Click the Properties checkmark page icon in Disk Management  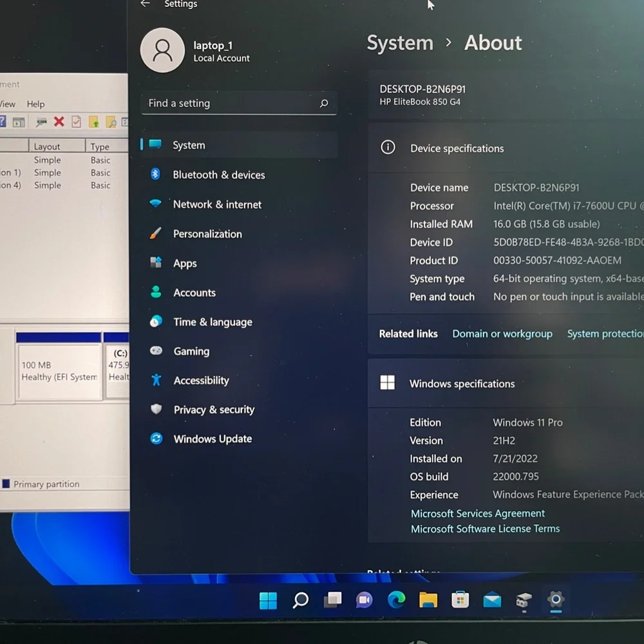click(x=77, y=122)
